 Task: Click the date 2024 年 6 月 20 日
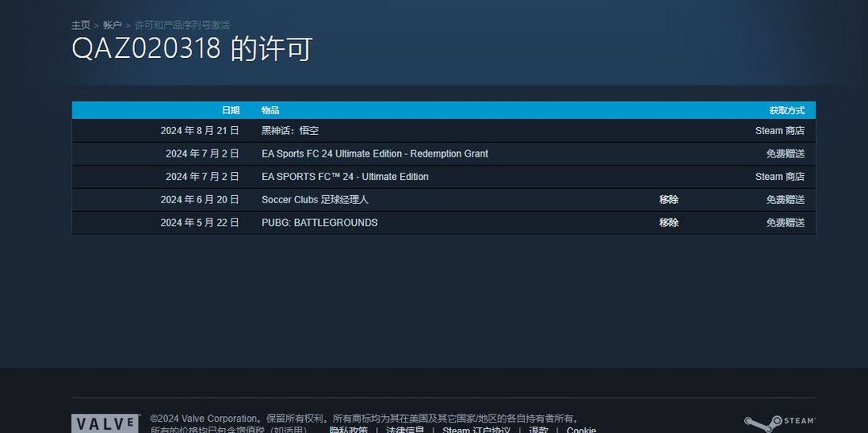(200, 200)
